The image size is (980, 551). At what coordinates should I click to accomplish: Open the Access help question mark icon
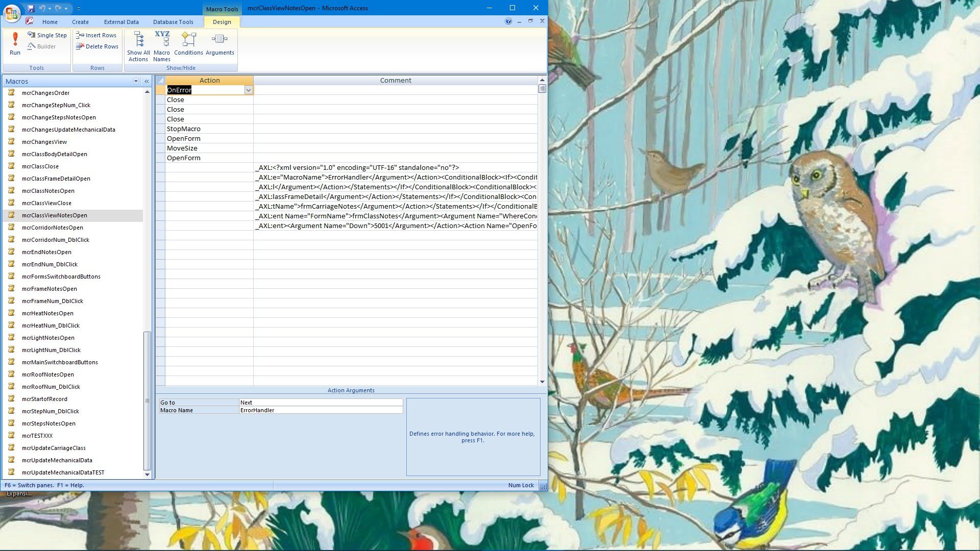pos(508,21)
